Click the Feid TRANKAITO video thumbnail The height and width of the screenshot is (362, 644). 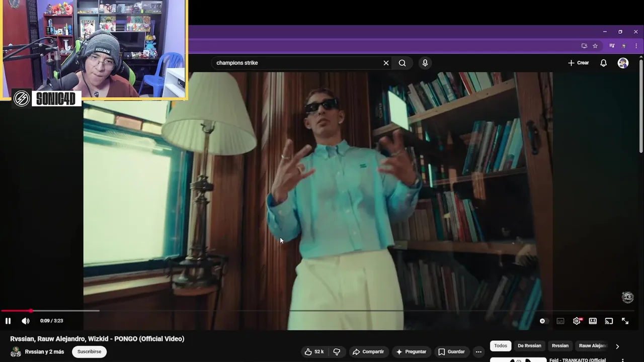click(518, 360)
